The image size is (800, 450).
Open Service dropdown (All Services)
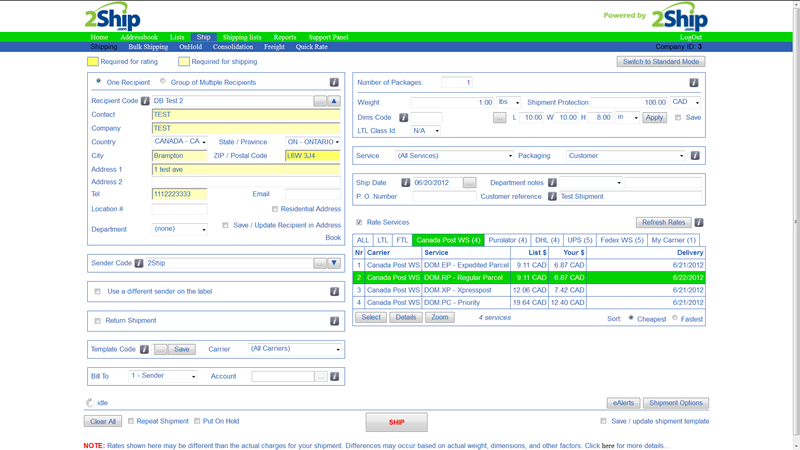(x=454, y=156)
